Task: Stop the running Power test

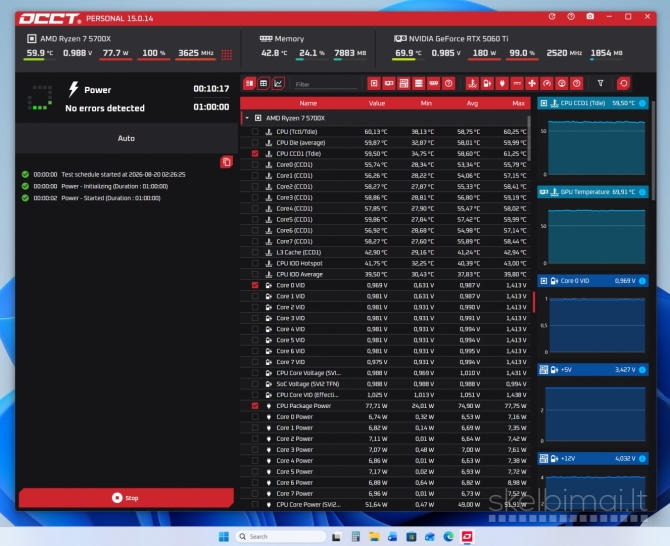Action: (126, 498)
